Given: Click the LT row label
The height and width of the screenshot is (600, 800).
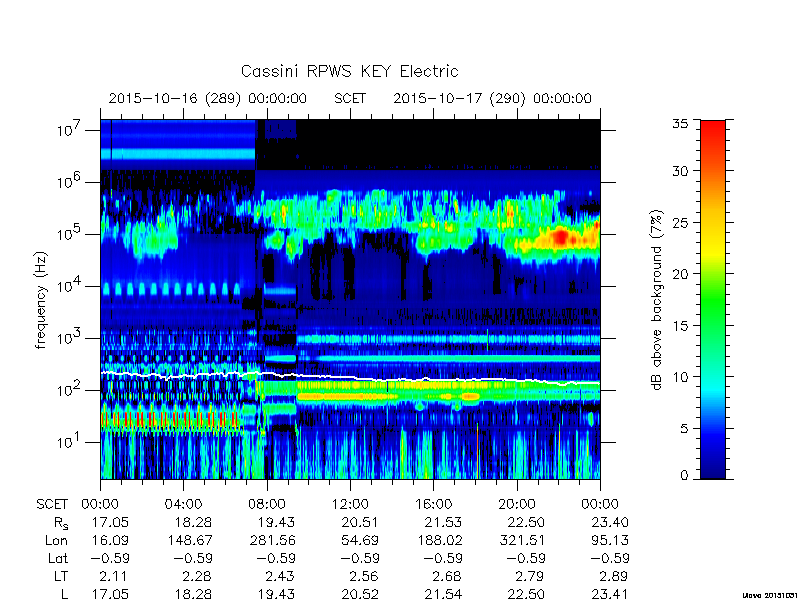Looking at the screenshot, I should [61, 576].
